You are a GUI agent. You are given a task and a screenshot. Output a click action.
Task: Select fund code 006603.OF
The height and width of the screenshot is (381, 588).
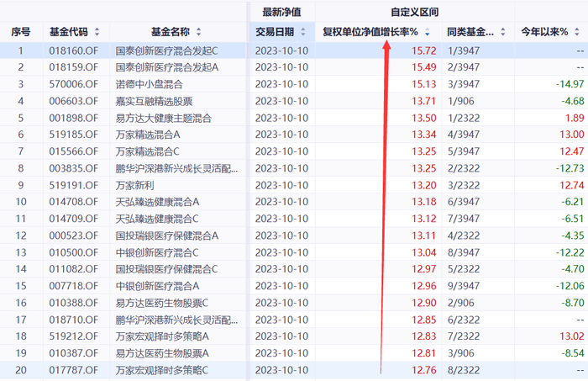74,101
